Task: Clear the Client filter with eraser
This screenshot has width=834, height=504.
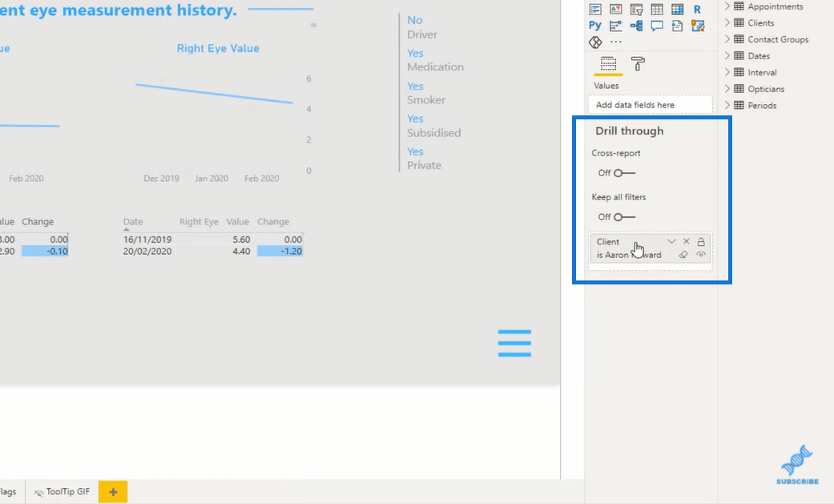Action: [683, 255]
